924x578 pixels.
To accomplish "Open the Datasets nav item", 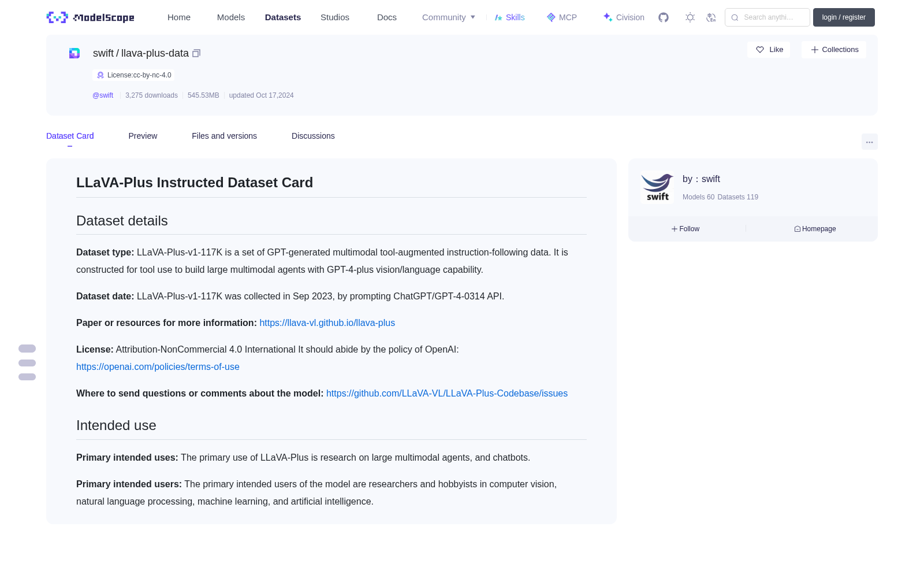I will 283,17.
